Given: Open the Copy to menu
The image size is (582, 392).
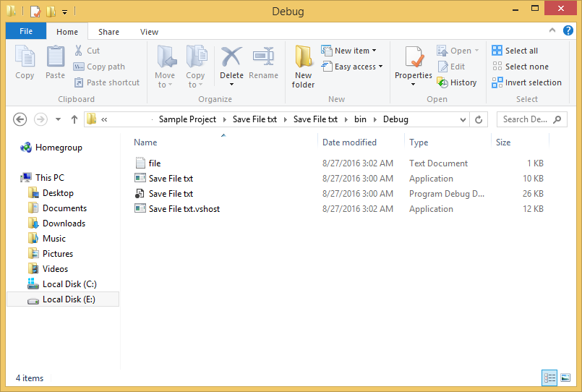Looking at the screenshot, I should tap(196, 67).
